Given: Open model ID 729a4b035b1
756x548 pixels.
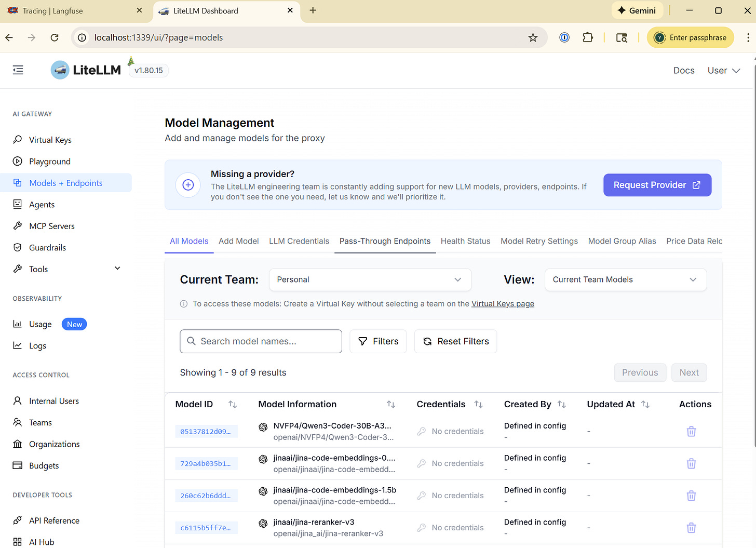Looking at the screenshot, I should pos(206,464).
